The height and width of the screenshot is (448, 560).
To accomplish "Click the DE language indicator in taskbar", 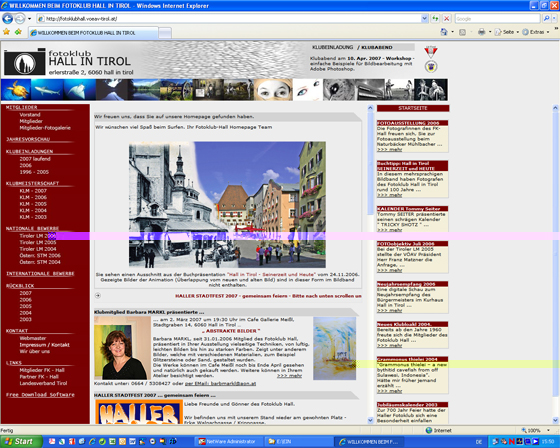I will (479, 442).
